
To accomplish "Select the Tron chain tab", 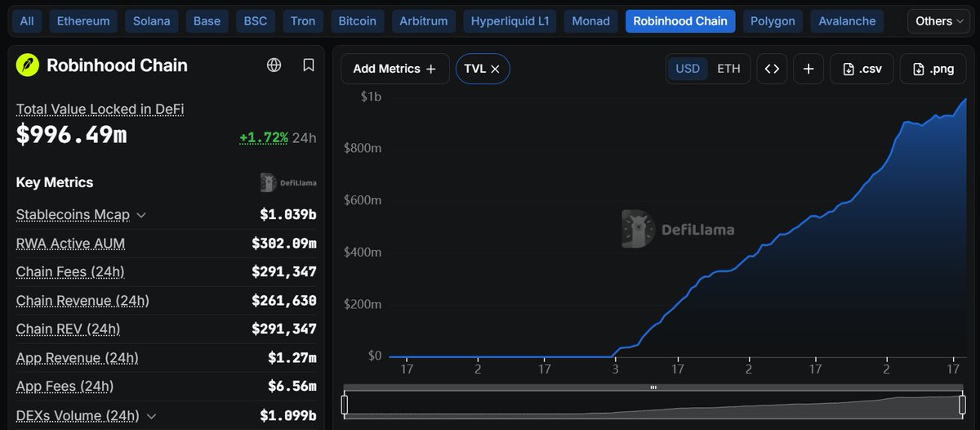I will click(303, 21).
